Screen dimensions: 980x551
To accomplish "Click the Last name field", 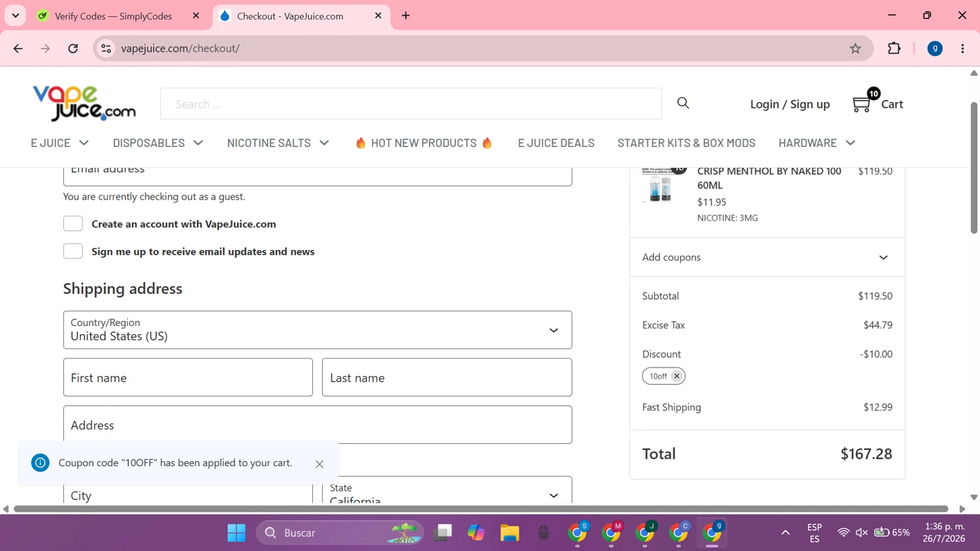I will (447, 377).
